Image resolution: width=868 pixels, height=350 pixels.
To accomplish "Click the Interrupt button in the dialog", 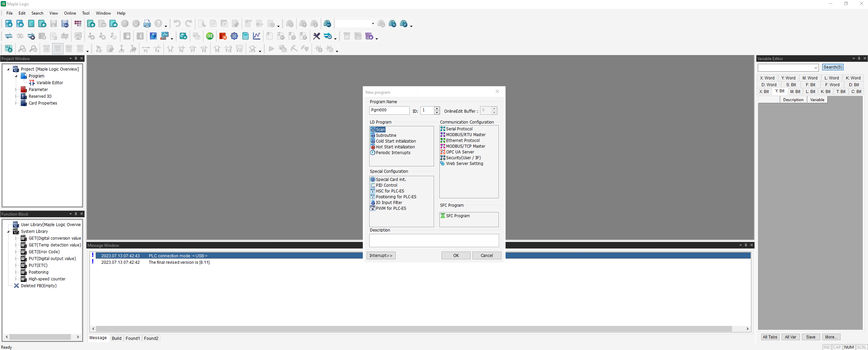I will (x=381, y=255).
